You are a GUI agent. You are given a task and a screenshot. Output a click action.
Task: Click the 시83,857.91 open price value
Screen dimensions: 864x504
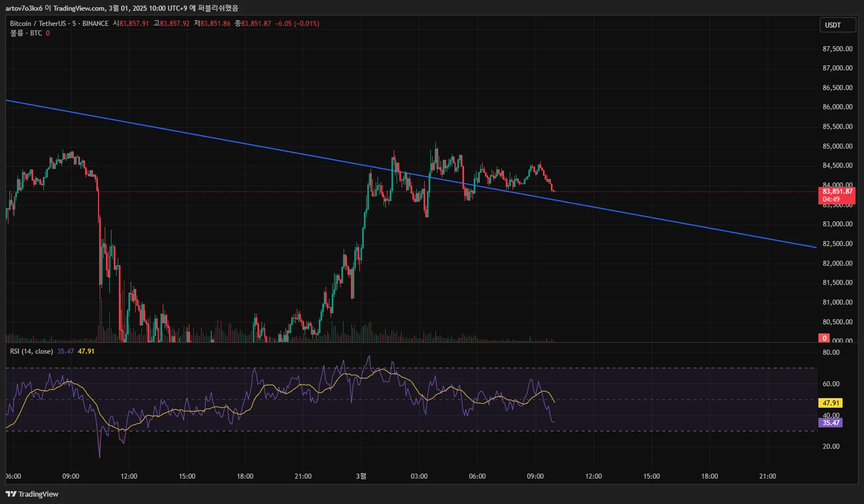point(131,24)
